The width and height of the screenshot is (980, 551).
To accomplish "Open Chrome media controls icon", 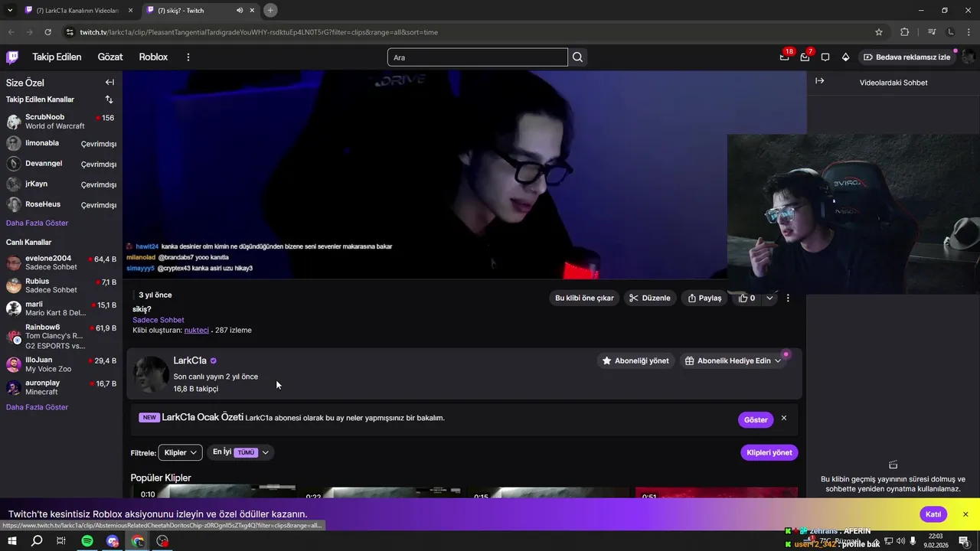I will click(932, 32).
